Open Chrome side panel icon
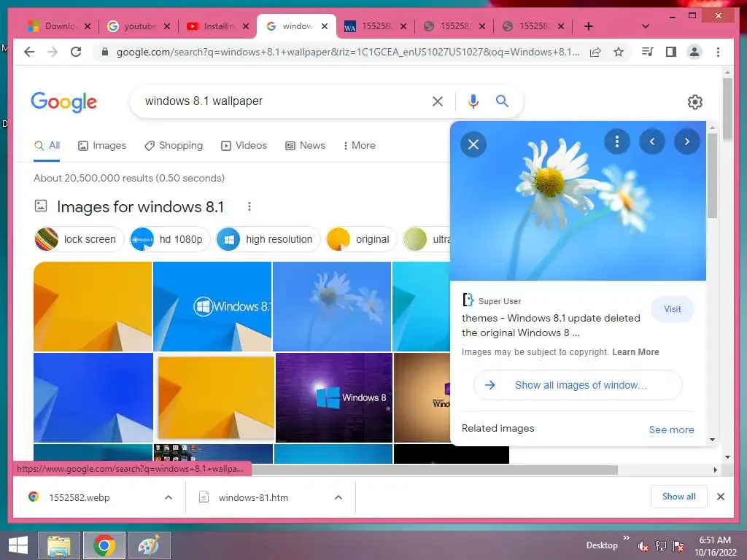 click(671, 52)
